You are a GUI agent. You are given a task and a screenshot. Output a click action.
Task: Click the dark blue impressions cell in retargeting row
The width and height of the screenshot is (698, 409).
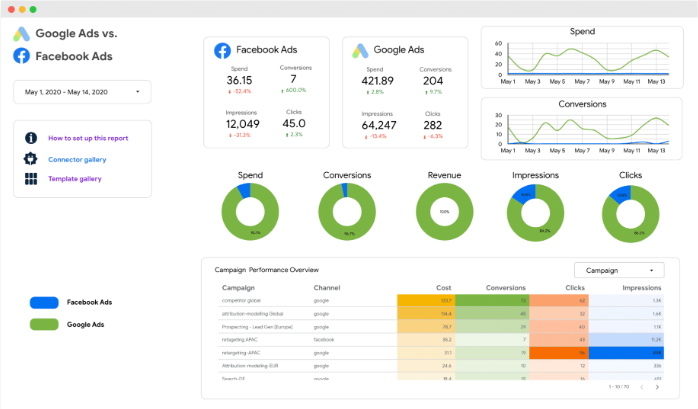pyautogui.click(x=626, y=353)
